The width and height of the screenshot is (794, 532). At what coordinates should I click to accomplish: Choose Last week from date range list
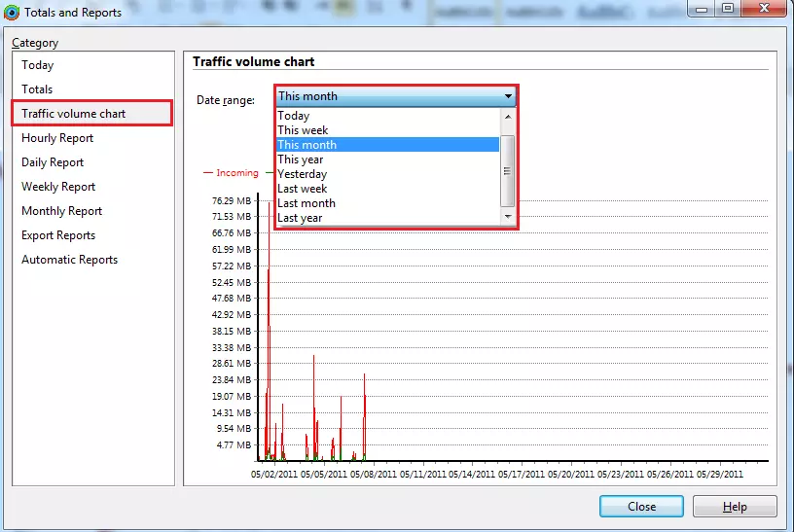(x=388, y=189)
